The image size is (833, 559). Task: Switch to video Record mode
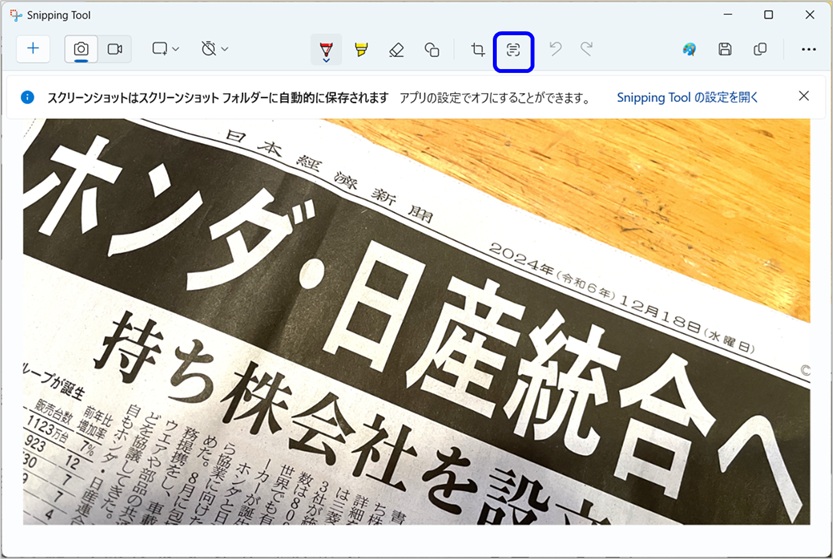point(115,49)
